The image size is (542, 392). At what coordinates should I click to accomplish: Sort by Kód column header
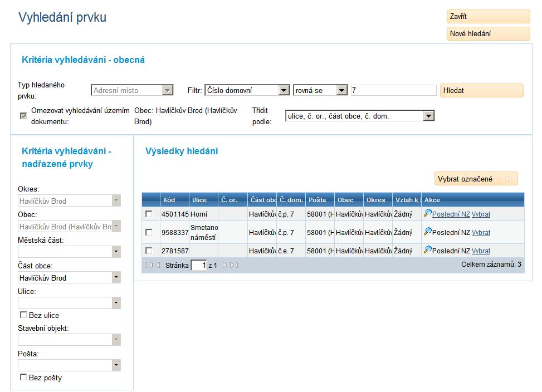[174, 200]
